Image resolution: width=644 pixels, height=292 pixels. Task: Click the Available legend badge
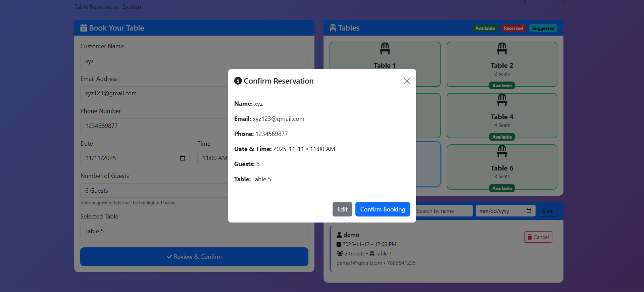coord(485,28)
